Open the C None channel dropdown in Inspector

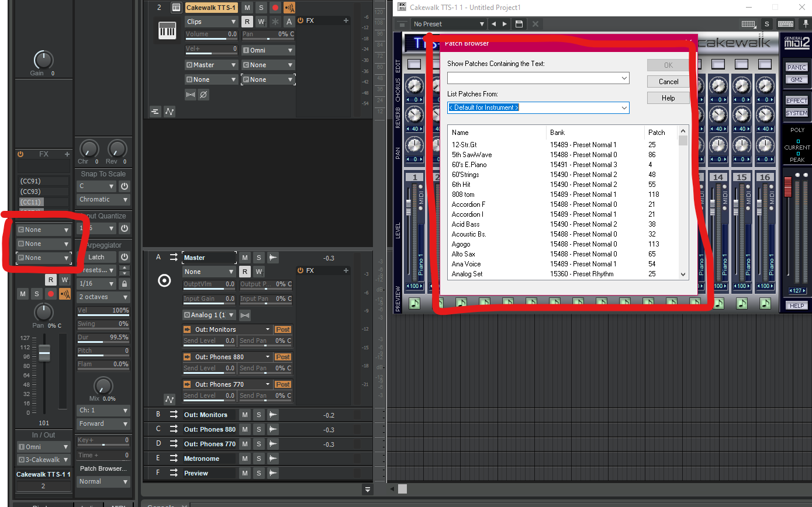tap(43, 230)
